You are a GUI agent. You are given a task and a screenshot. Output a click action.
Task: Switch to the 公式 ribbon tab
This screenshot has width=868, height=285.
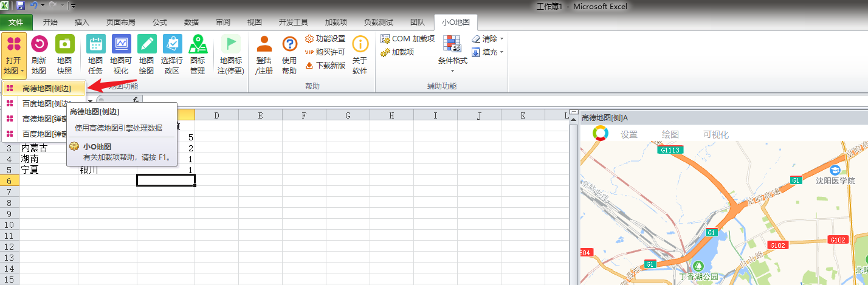[160, 22]
